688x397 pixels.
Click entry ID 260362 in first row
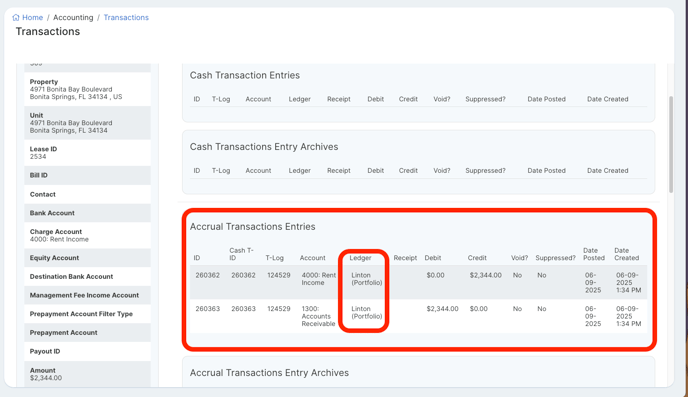point(208,275)
